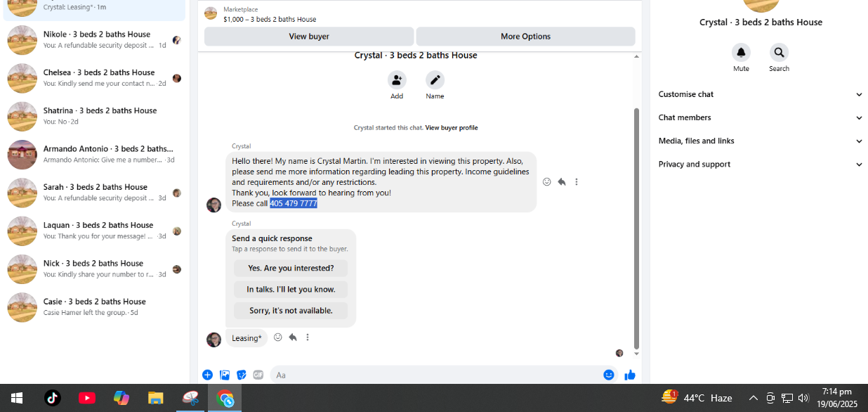Open the View buyer profile link
The height and width of the screenshot is (412, 868).
click(452, 128)
